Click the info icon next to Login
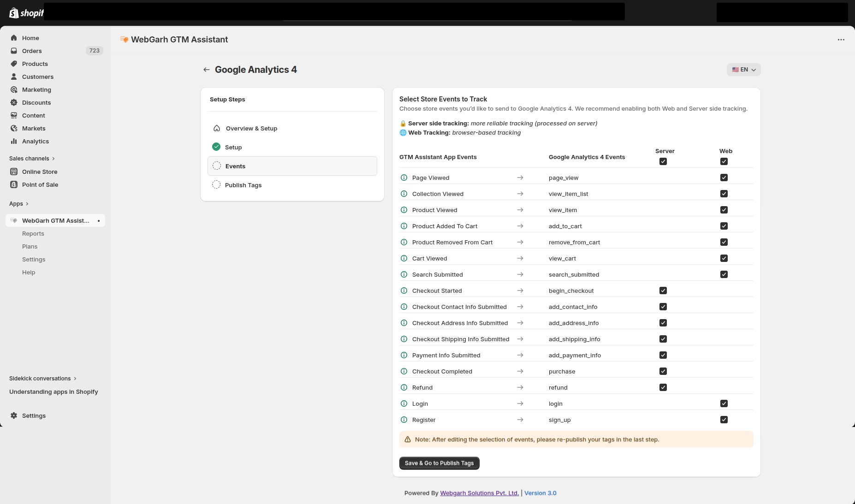 pyautogui.click(x=404, y=403)
